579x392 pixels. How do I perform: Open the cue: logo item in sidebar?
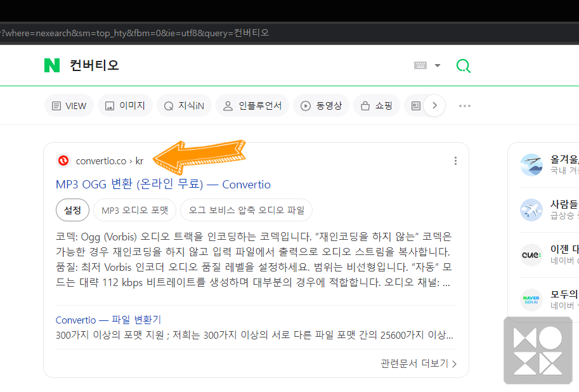pyautogui.click(x=531, y=255)
